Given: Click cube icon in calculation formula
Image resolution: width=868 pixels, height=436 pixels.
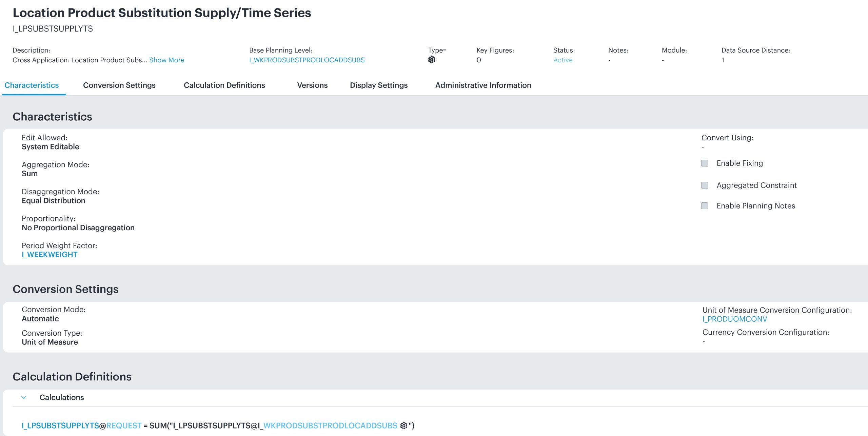Looking at the screenshot, I should [403, 425].
